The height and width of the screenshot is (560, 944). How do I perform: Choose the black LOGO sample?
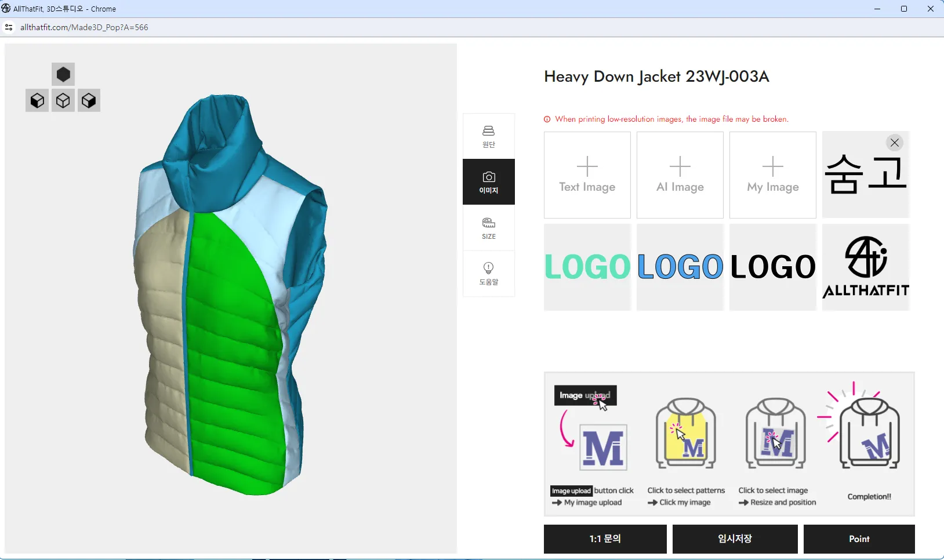(772, 267)
